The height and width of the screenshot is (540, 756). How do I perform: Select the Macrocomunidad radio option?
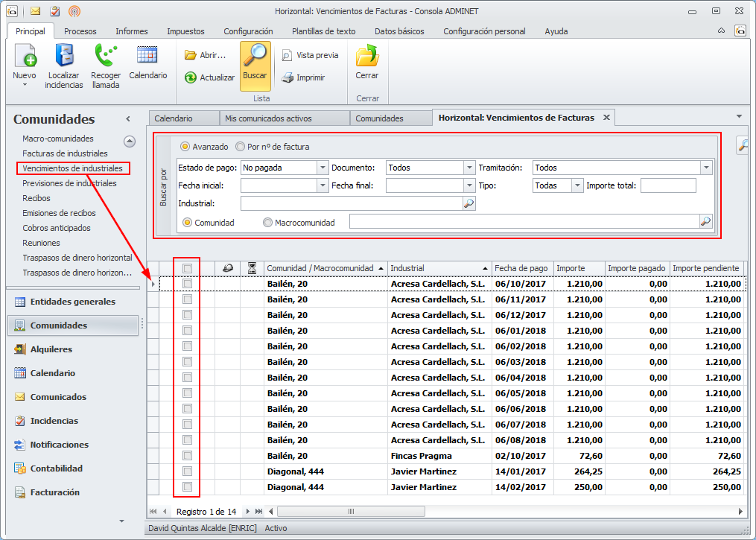[x=267, y=222]
